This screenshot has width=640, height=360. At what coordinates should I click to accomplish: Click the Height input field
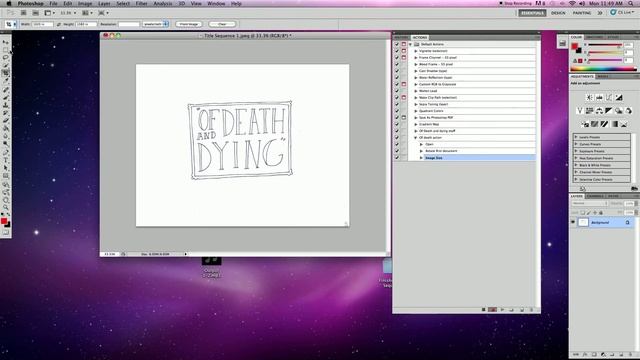[86, 24]
